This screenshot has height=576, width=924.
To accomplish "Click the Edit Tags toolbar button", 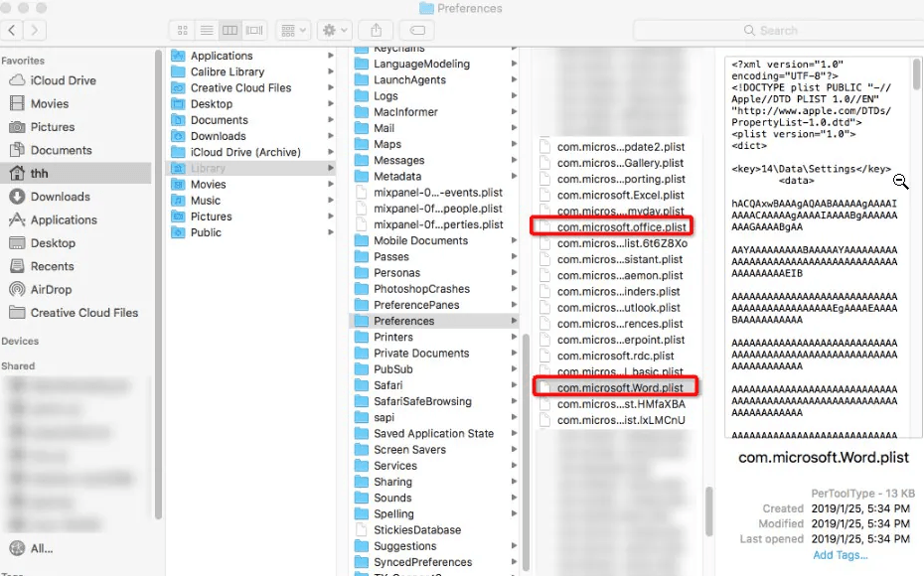I will tap(417, 30).
